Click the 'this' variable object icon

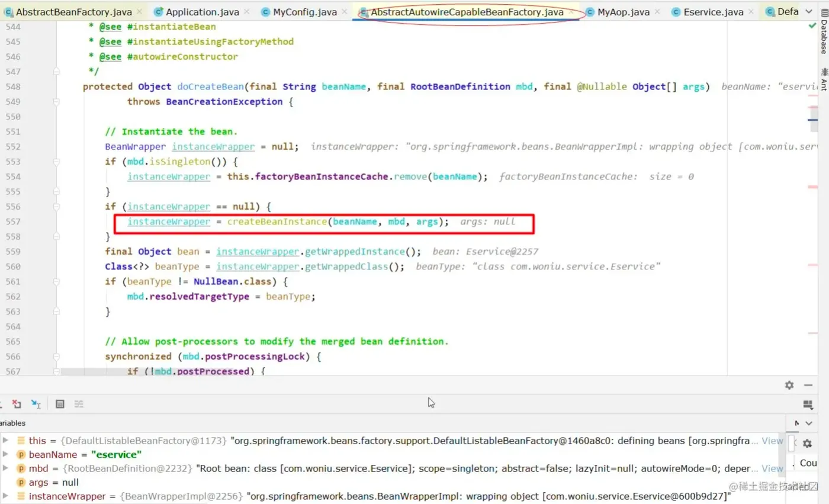point(21,441)
